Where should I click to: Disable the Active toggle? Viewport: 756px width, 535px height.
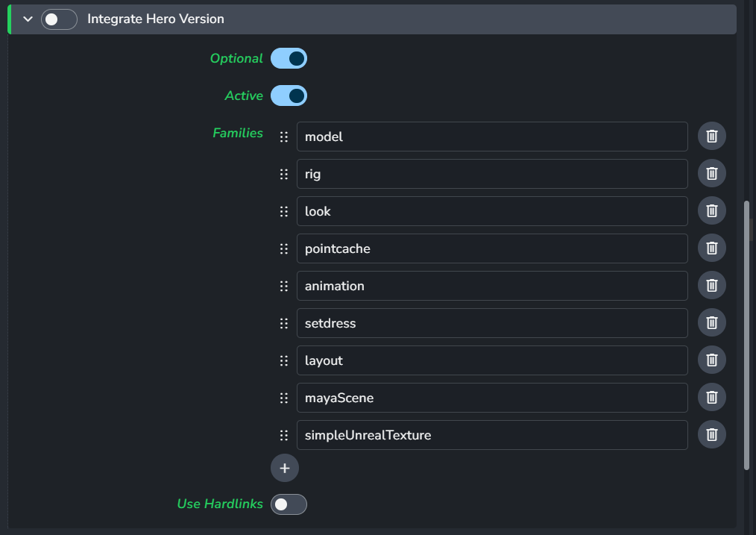pos(289,96)
